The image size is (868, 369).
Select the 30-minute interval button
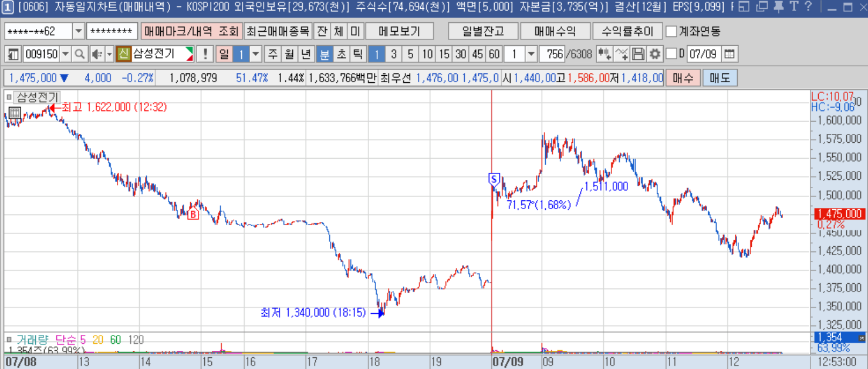(461, 55)
